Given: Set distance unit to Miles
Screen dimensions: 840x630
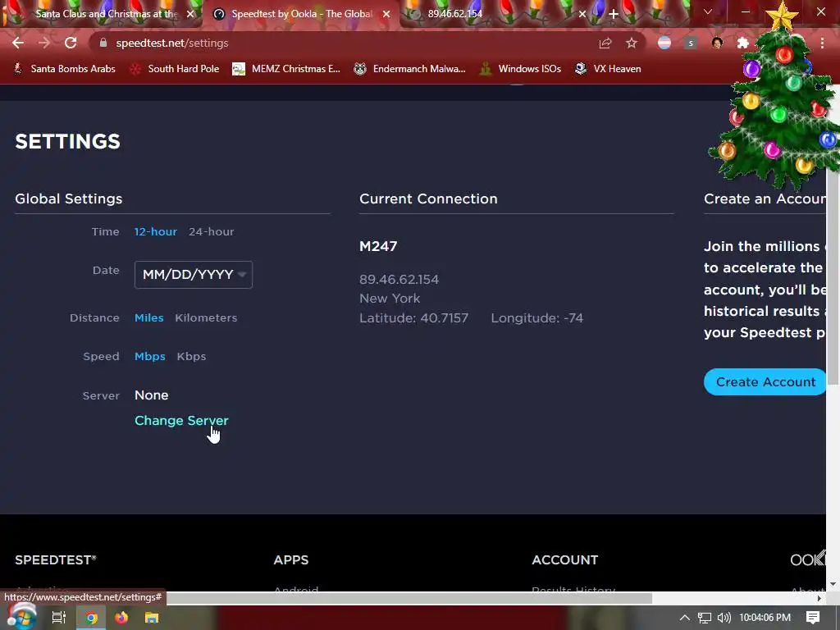Looking at the screenshot, I should 149,317.
